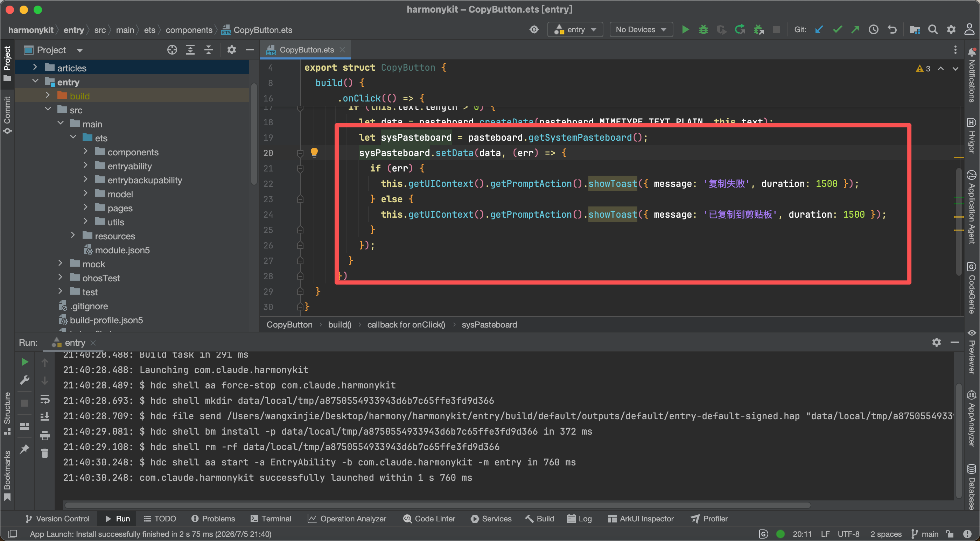The height and width of the screenshot is (541, 980).
Task: Collapse the ets folder node
Action: tap(73, 138)
